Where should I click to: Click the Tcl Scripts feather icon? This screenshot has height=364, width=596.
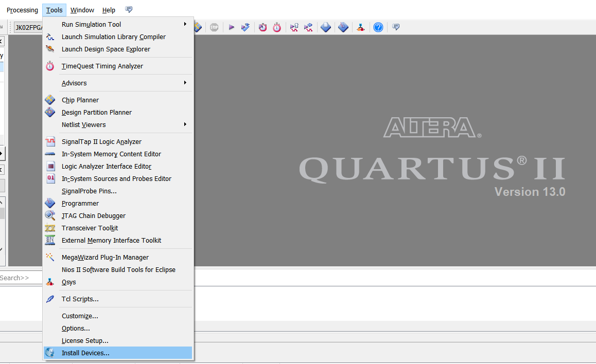(x=50, y=299)
